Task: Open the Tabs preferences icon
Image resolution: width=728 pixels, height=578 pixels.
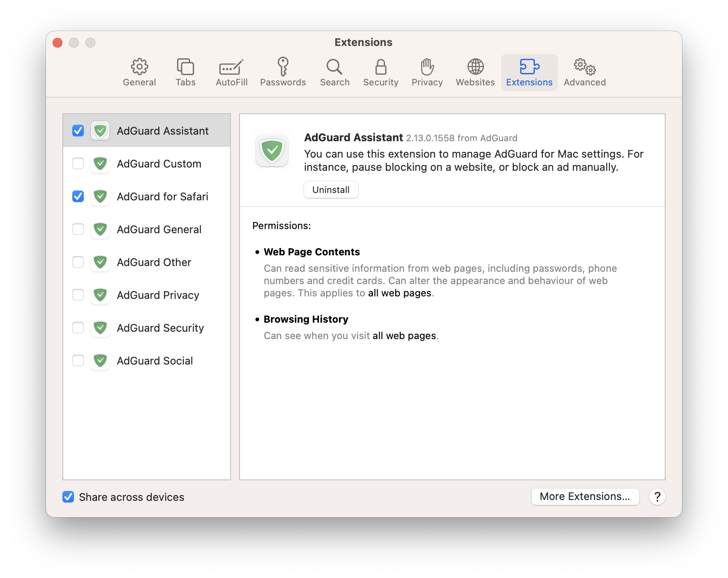Action: tap(185, 67)
